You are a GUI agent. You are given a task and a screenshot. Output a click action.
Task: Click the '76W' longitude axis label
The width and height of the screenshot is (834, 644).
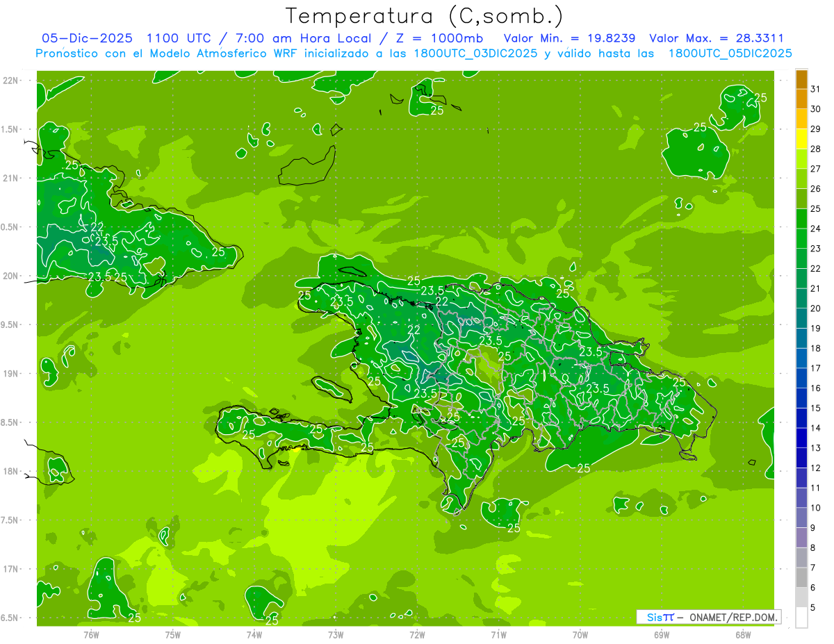click(x=91, y=635)
